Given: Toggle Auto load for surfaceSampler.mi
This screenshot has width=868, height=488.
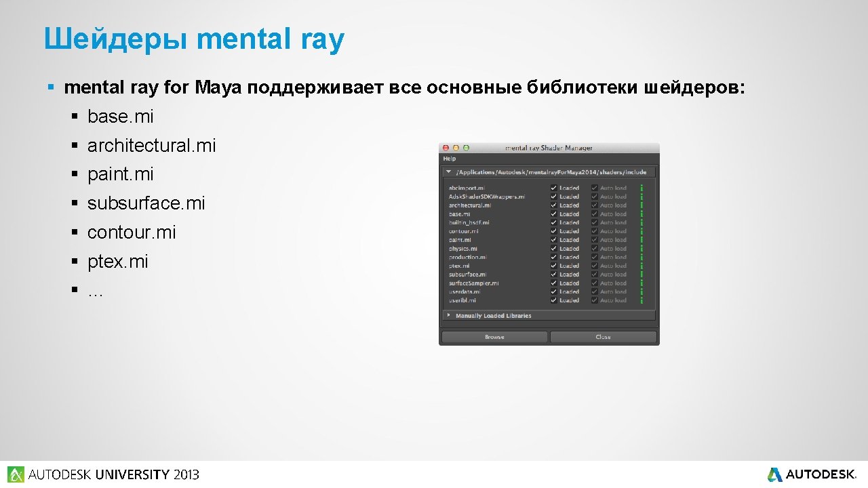Looking at the screenshot, I should pos(595,283).
